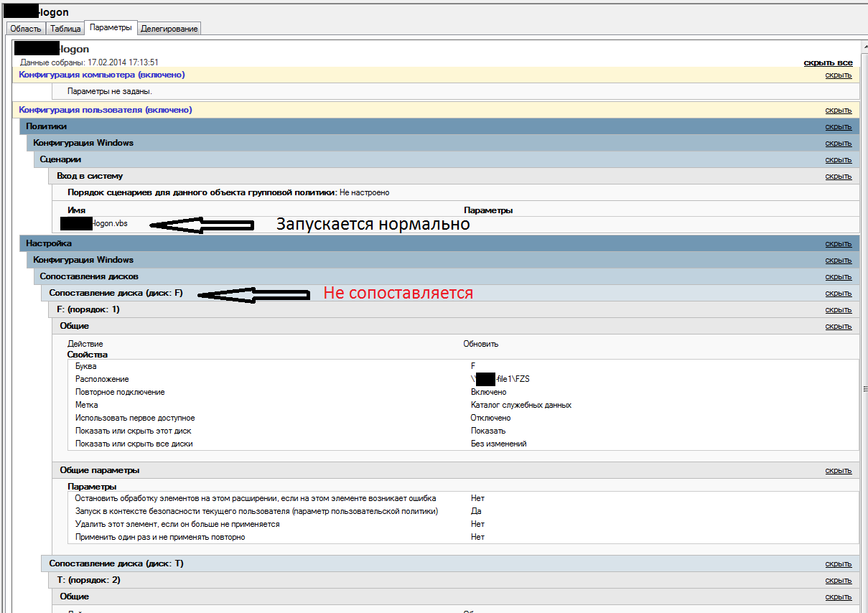
Task: Collapse the 'Общие параметры' header
Action: coord(99,470)
